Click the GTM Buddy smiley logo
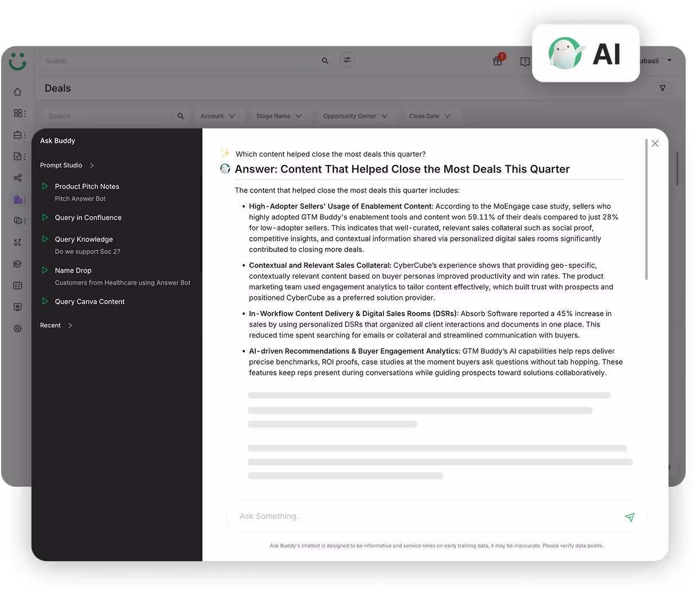 (x=18, y=61)
